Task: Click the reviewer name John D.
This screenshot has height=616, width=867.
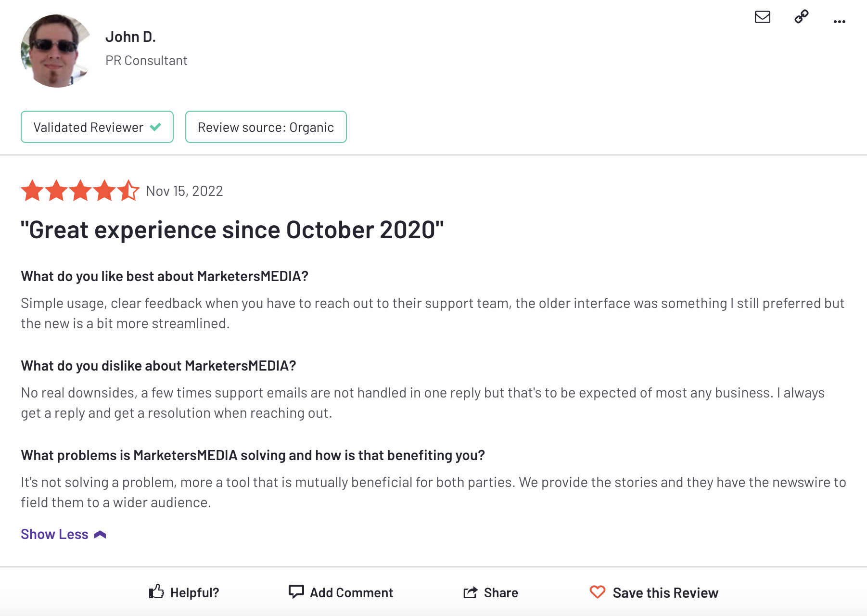Action: click(x=130, y=37)
